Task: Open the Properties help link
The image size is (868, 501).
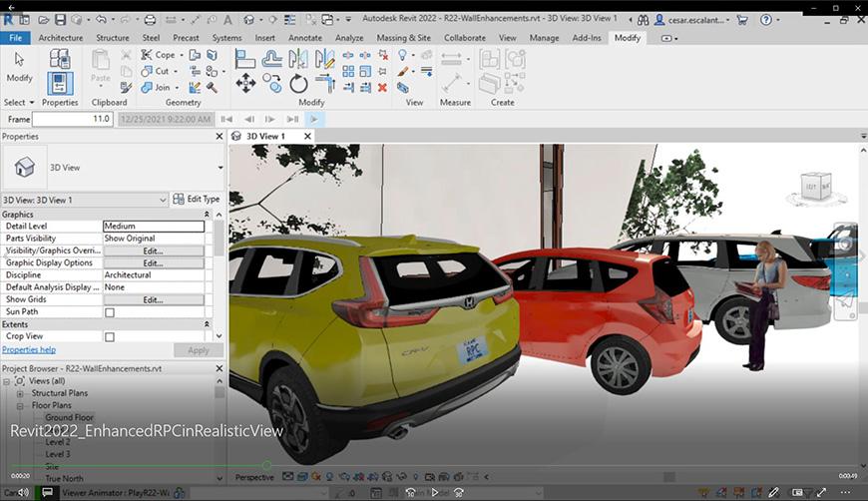Action: coord(29,350)
